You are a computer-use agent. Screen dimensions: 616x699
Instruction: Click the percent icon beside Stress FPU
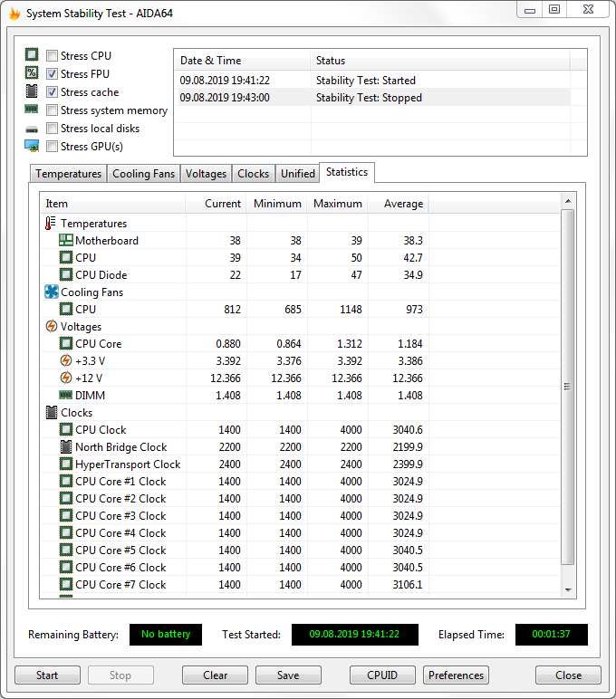32,72
